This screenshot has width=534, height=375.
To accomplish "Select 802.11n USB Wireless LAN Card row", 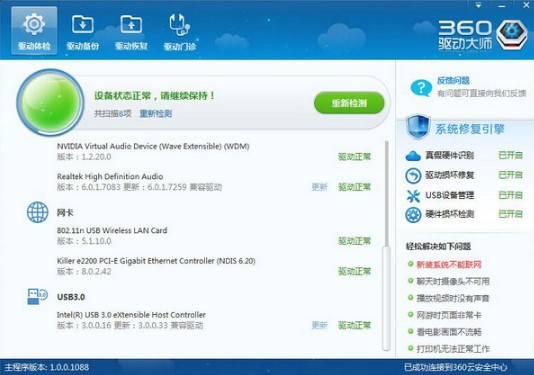I will click(x=214, y=236).
